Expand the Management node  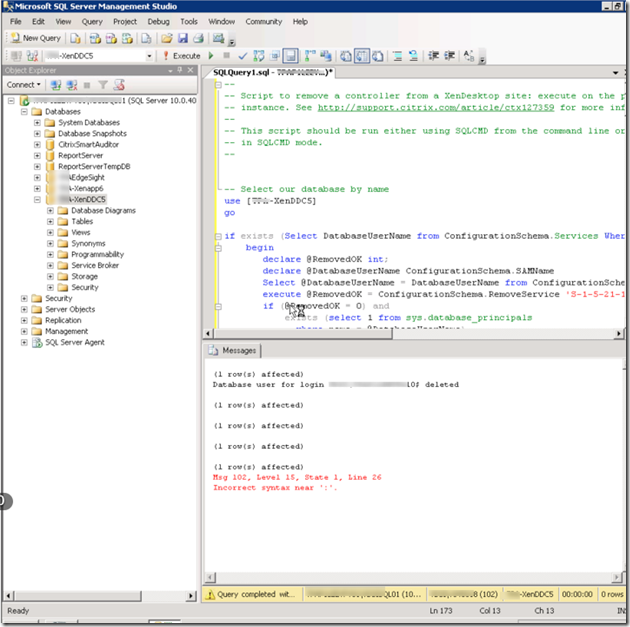[23, 331]
